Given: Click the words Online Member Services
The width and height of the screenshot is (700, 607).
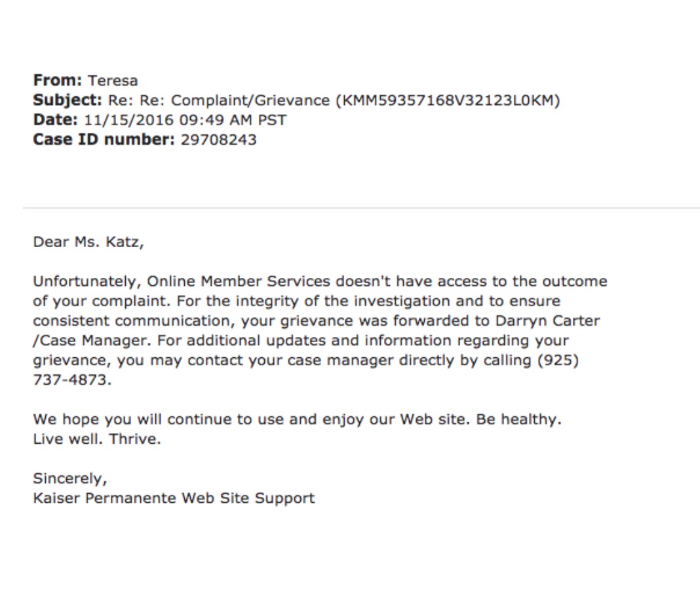Looking at the screenshot, I should pos(239,282).
